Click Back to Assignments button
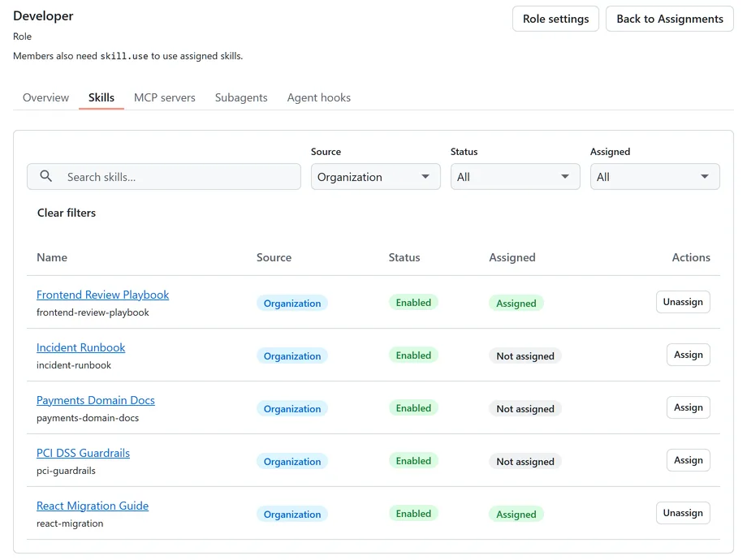The height and width of the screenshot is (560, 747). (x=669, y=19)
